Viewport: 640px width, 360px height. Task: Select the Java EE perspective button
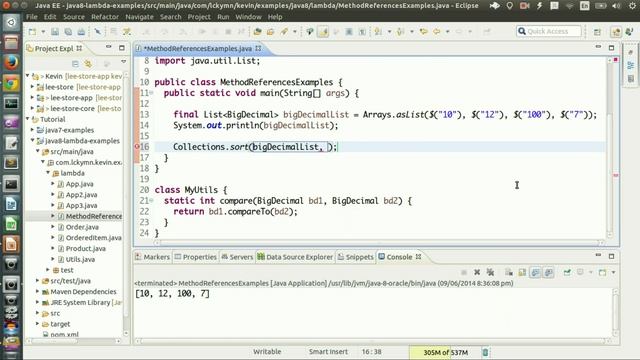616,32
